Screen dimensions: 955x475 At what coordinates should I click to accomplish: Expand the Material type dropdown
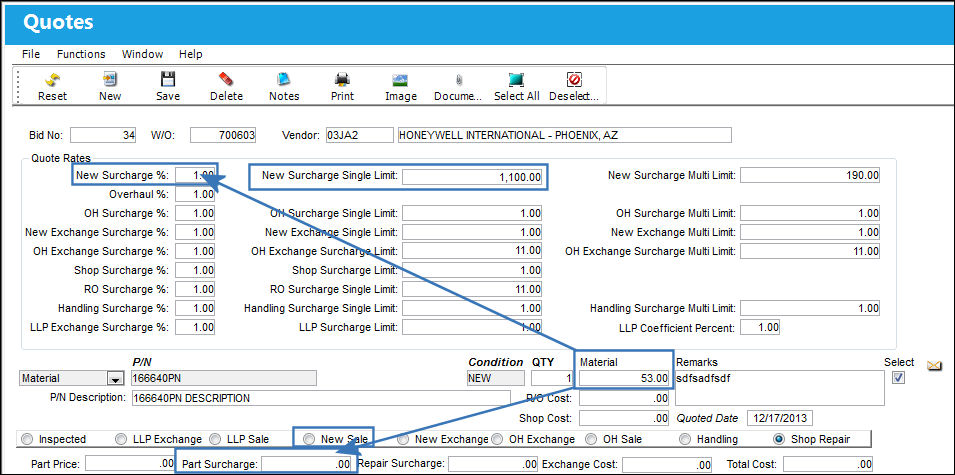tap(114, 379)
